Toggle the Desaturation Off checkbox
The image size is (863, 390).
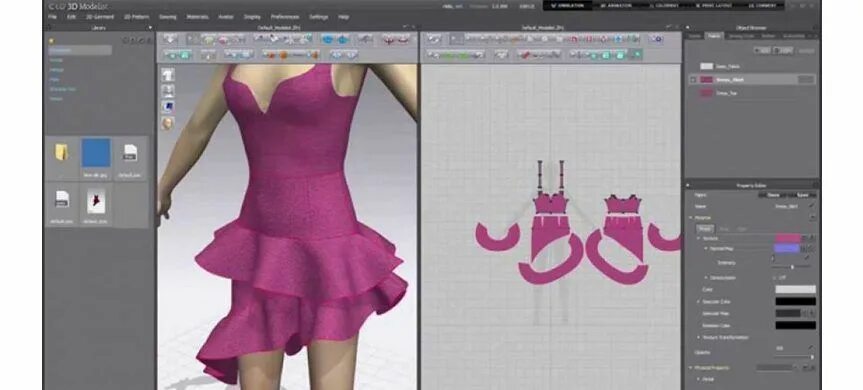[x=774, y=278]
